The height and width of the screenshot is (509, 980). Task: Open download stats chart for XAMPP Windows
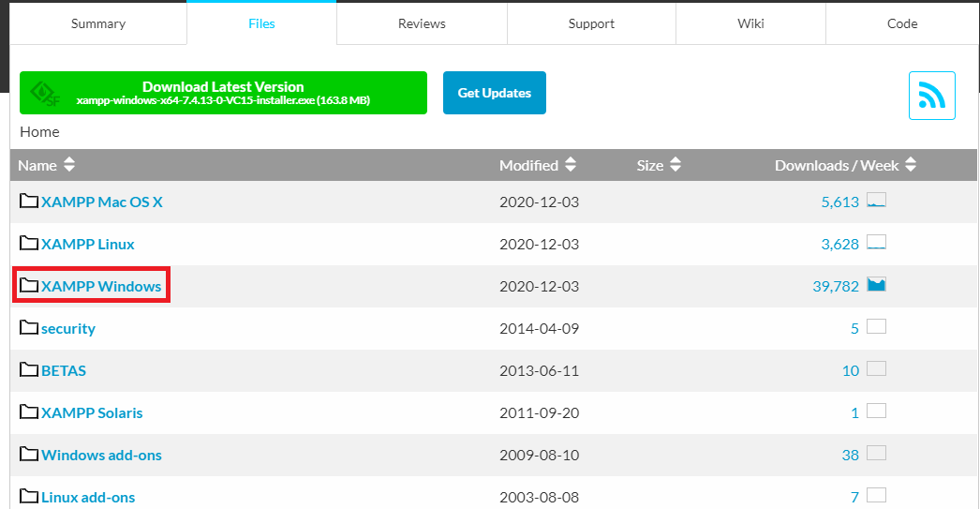coord(876,285)
